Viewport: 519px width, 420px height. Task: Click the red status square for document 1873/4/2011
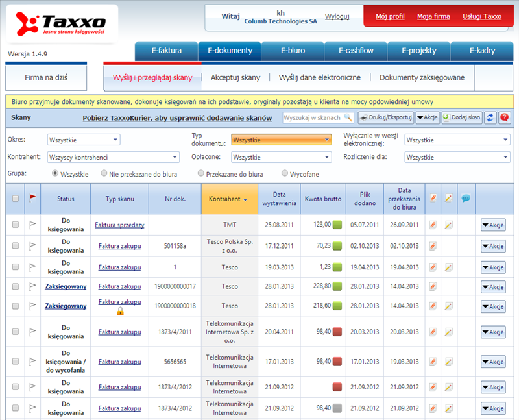click(x=337, y=332)
